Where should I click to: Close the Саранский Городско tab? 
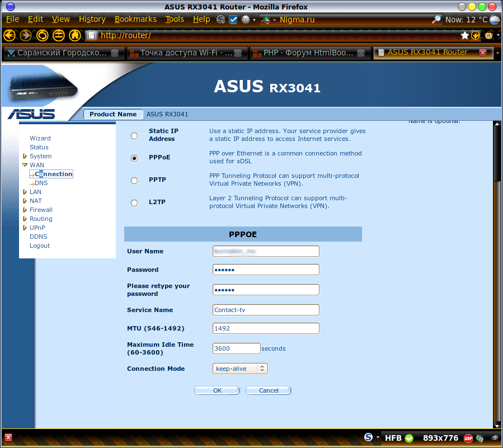(115, 53)
